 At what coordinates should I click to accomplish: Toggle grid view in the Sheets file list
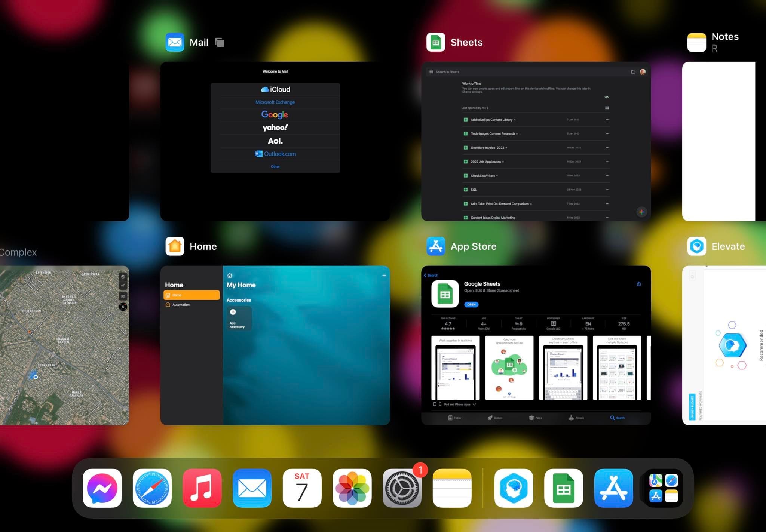[607, 108]
